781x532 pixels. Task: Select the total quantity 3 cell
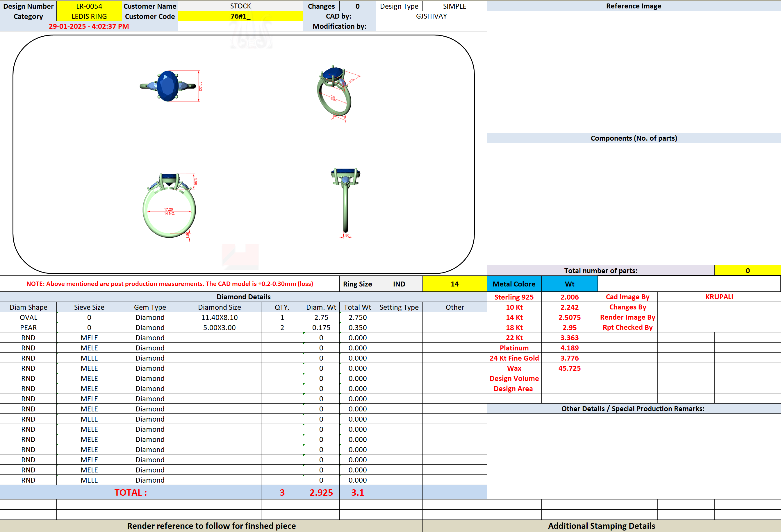pos(282,492)
